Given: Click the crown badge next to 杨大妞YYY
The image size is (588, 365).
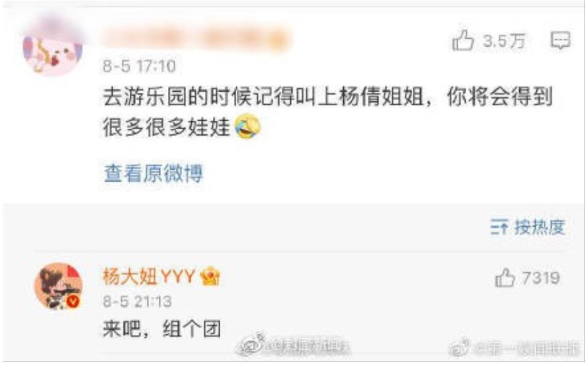Looking at the screenshot, I should [x=210, y=276].
